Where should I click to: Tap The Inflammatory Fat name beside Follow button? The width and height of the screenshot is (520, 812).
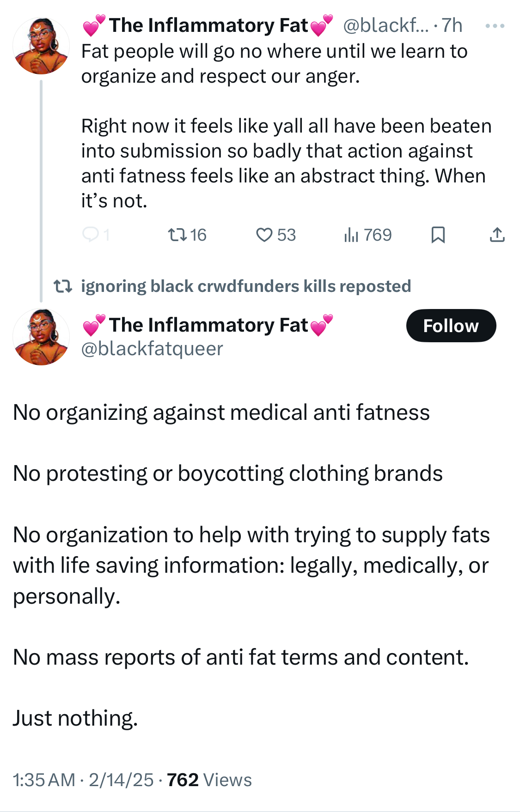tap(208, 325)
